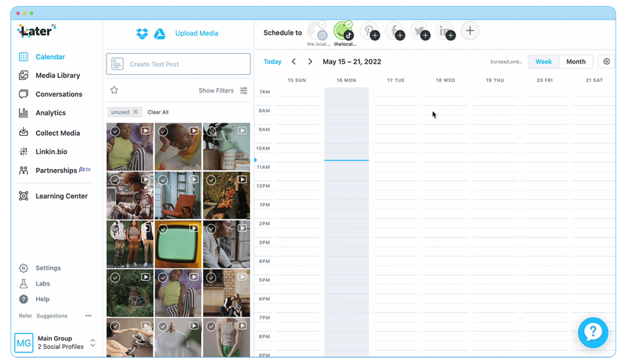
Task: Click the MG group avatar
Action: click(24, 343)
